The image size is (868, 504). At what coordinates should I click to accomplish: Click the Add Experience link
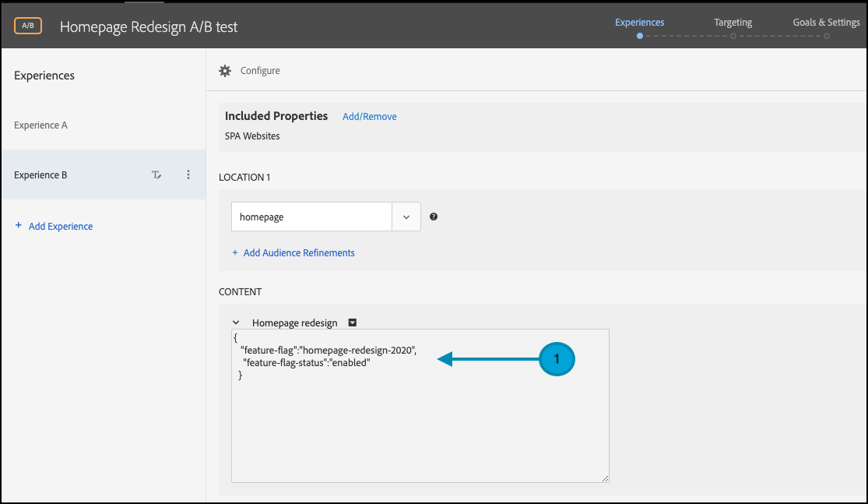pyautogui.click(x=61, y=227)
